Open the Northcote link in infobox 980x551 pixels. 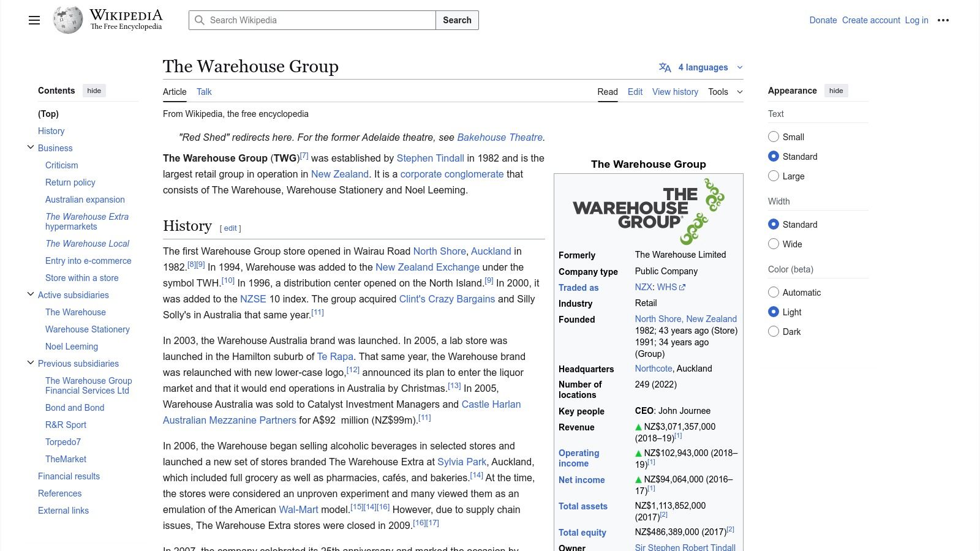tap(654, 369)
